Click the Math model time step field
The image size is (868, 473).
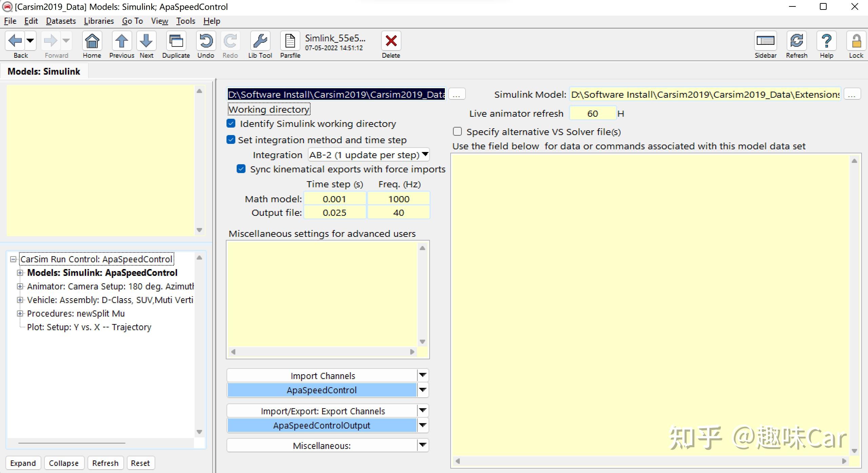(x=334, y=199)
